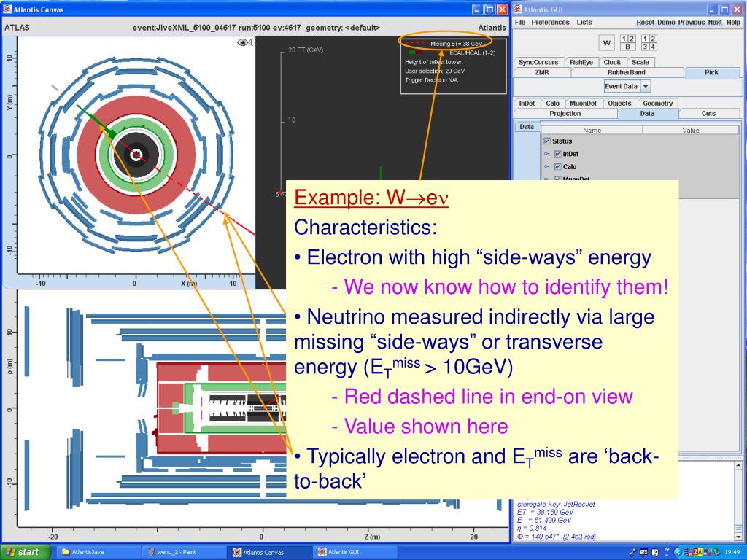Image resolution: width=747 pixels, height=560 pixels.
Task: Toggle the Status checkbox
Action: 547,141
